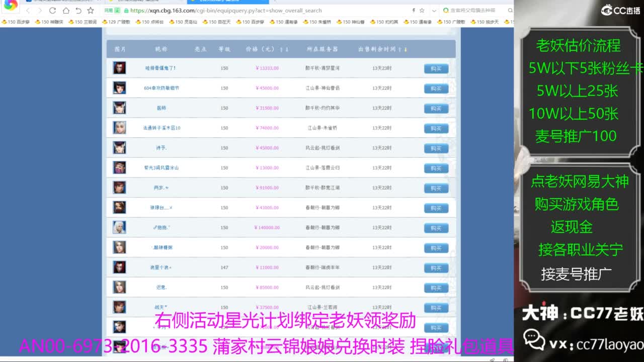The image size is (644, 362).
Task: Click the remaining time 13天23时
Action: [382, 68]
